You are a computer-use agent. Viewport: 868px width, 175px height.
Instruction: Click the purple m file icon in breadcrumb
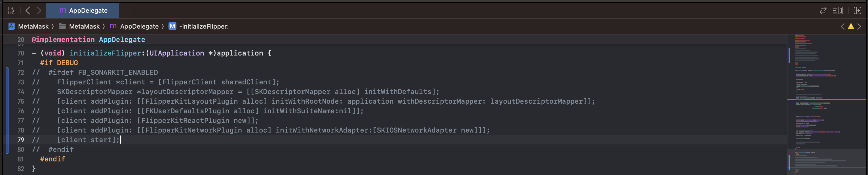(x=113, y=26)
